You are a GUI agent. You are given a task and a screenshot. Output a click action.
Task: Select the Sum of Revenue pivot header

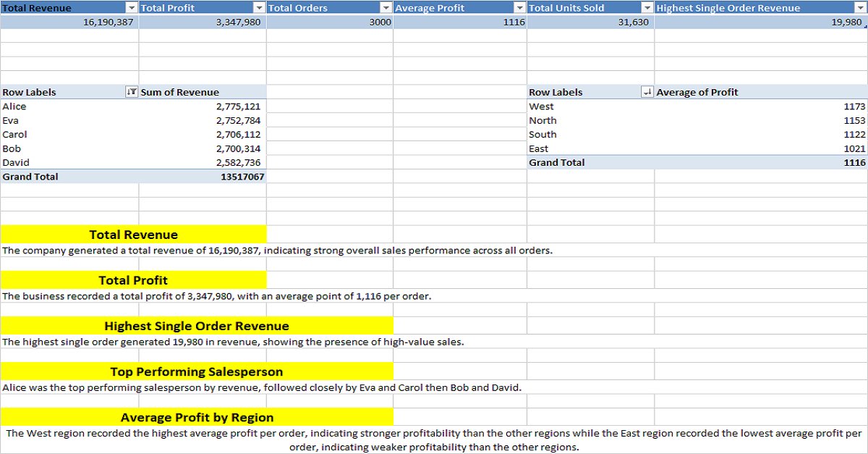(203, 92)
